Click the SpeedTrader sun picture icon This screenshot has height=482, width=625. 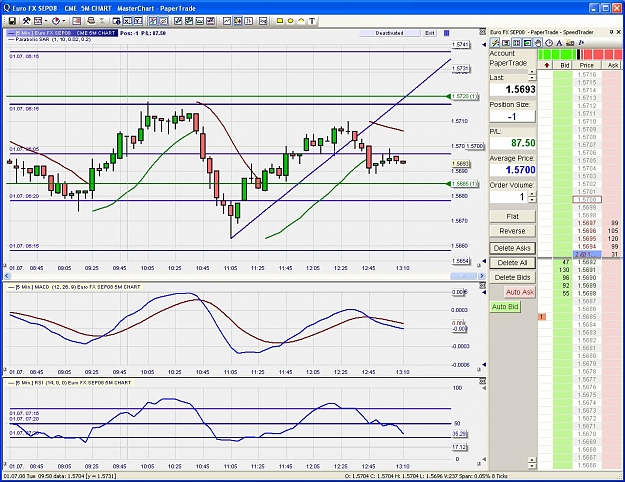coord(570,43)
